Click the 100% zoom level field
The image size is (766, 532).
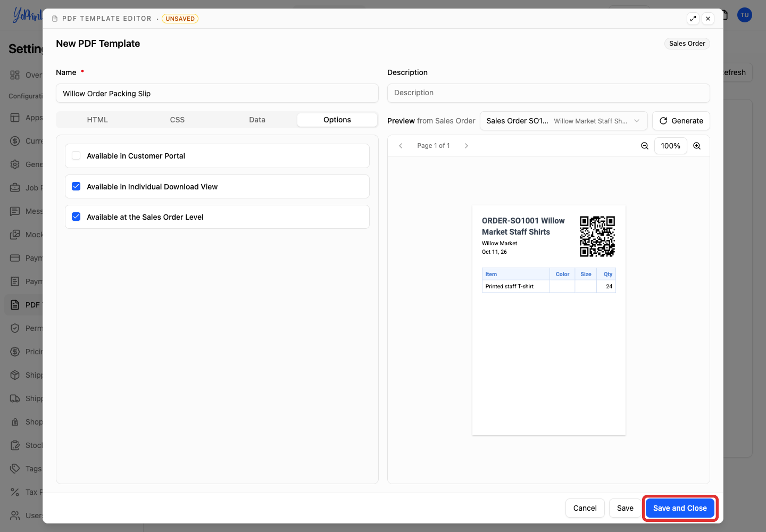(x=671, y=146)
